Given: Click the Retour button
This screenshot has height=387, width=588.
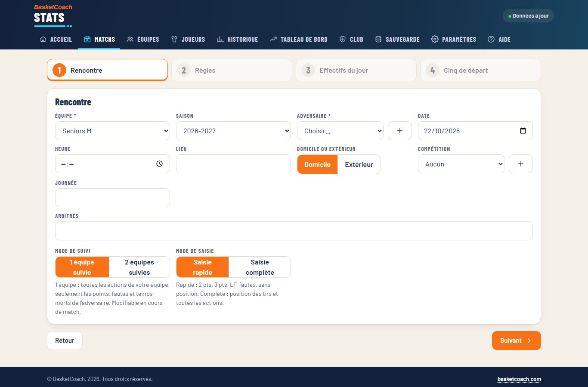Looking at the screenshot, I should coord(65,341).
